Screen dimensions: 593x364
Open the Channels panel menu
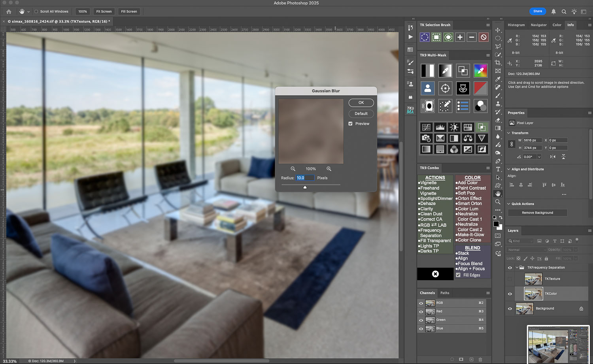pyautogui.click(x=488, y=293)
